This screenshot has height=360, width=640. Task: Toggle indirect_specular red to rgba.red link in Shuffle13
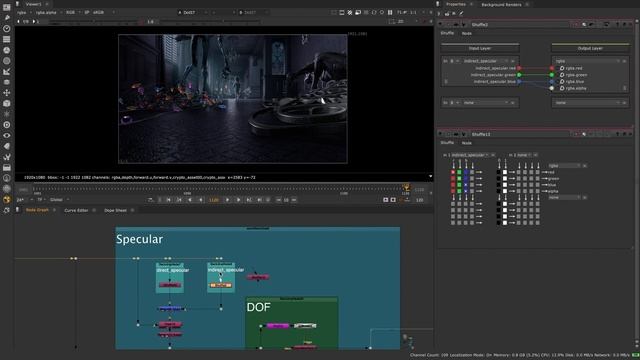[453, 172]
